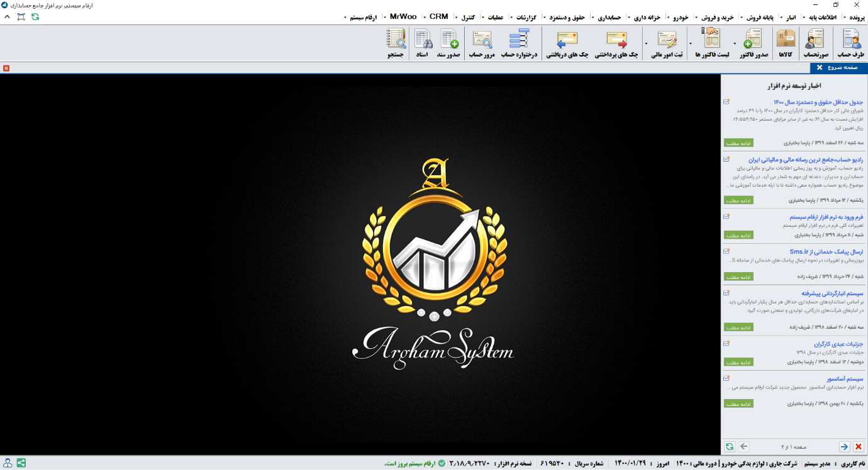
Task: Click status text ارقام سیستم بروز است
Action: (x=409, y=463)
